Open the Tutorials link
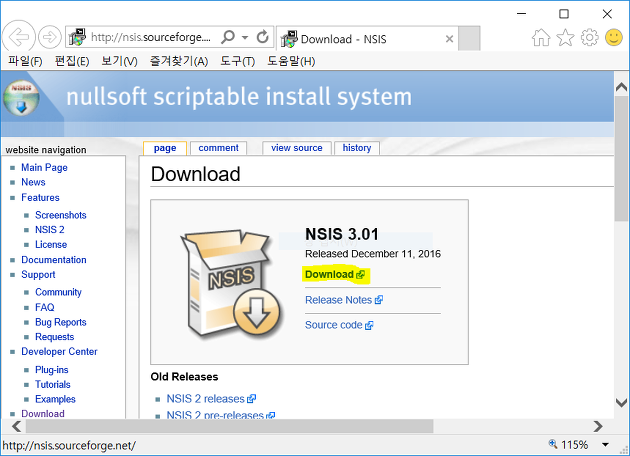This screenshot has height=456, width=630. tap(53, 384)
